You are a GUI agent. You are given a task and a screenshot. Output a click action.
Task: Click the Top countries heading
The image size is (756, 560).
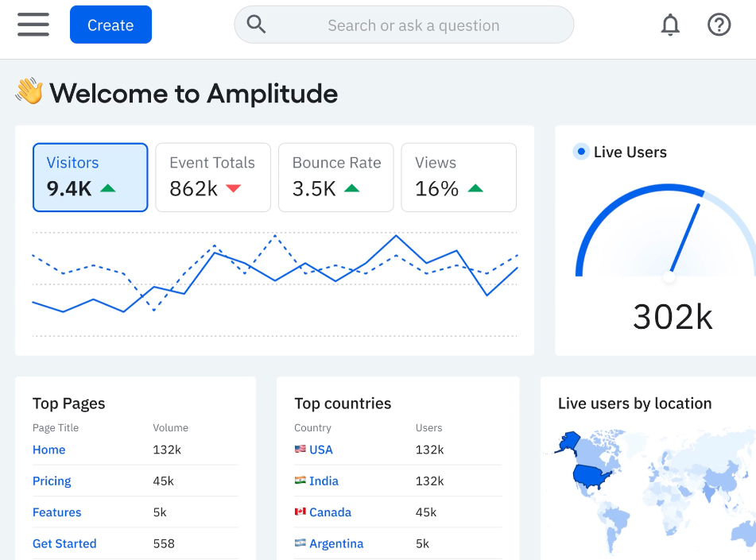coord(343,404)
